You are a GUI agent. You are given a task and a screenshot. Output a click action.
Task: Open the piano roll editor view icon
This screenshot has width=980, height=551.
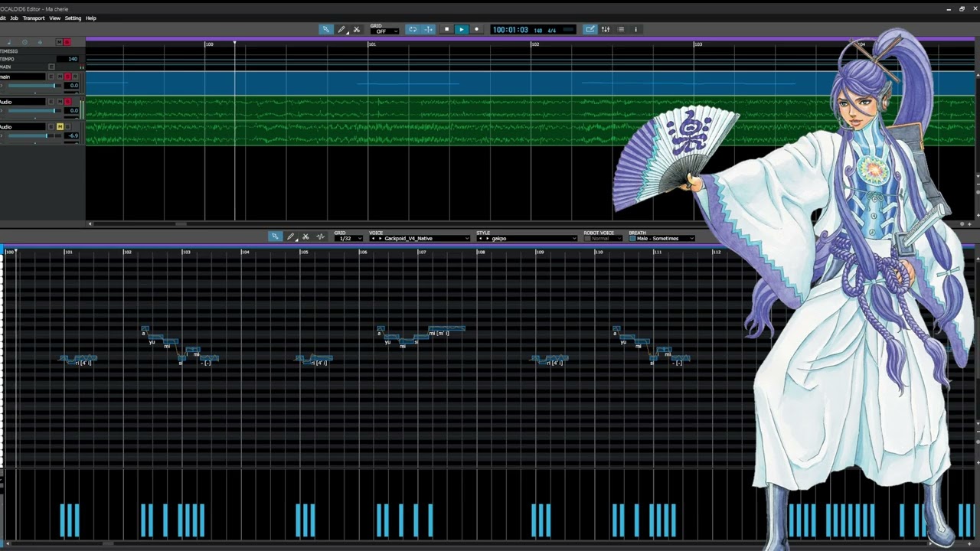[590, 29]
